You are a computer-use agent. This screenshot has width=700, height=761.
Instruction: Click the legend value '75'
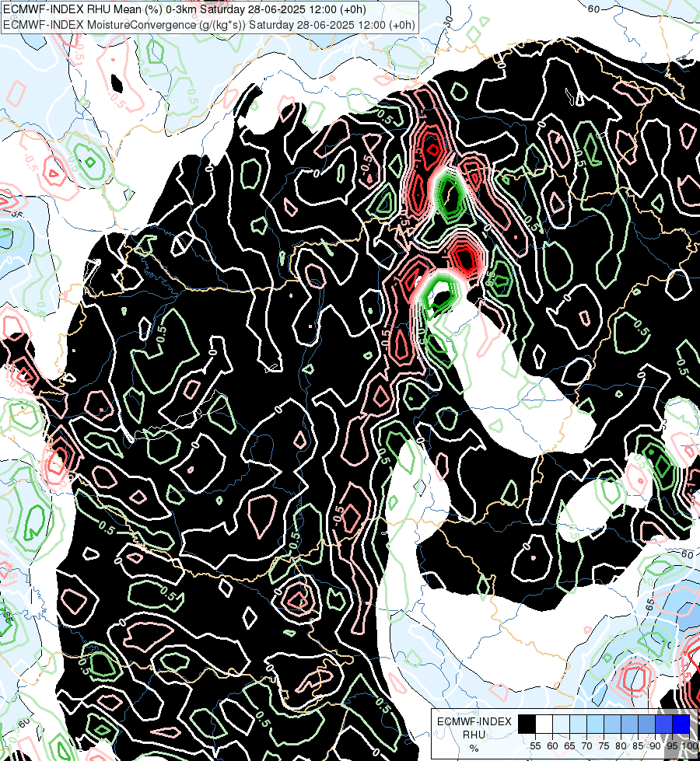tap(604, 746)
